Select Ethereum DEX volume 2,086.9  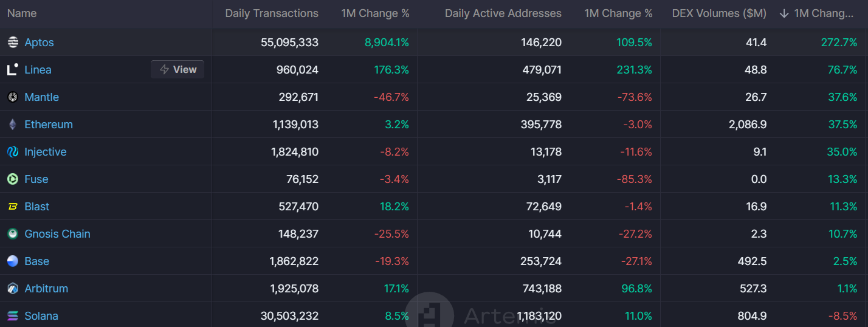click(747, 125)
